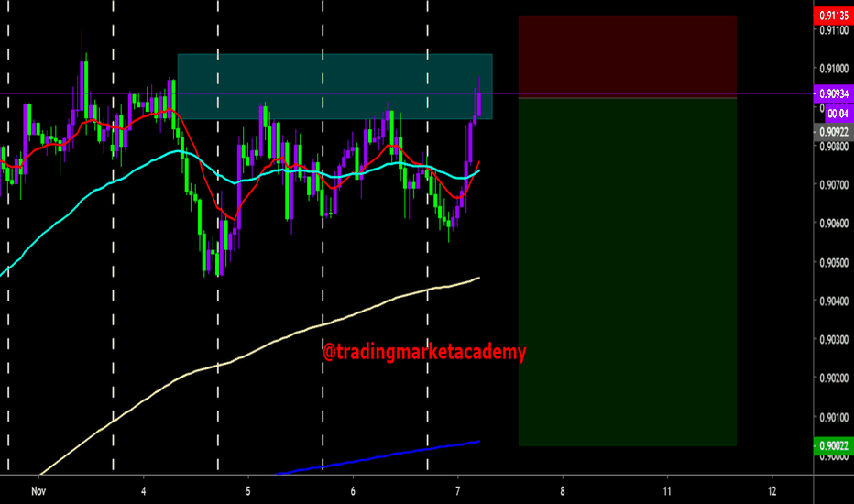Select the teal resistance rectangle drawing
The width and height of the screenshot is (854, 504).
click(x=335, y=86)
